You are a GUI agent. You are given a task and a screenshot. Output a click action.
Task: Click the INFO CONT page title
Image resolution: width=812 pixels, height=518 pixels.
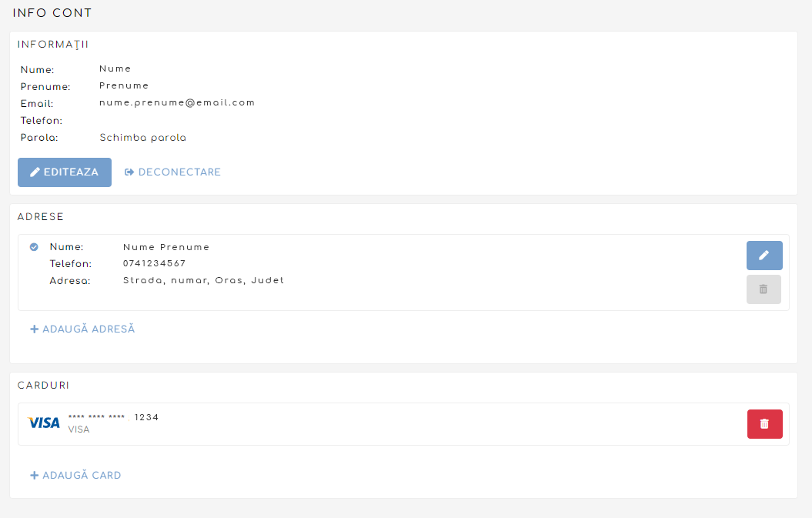point(52,13)
